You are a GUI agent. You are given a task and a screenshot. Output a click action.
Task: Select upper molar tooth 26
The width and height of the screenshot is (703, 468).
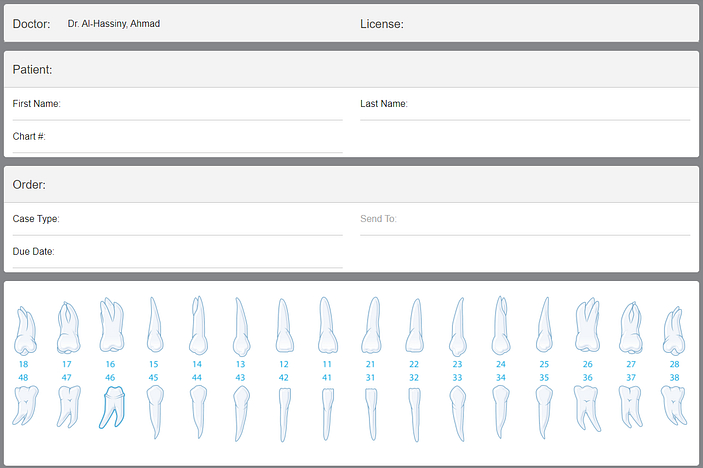[x=587, y=327]
